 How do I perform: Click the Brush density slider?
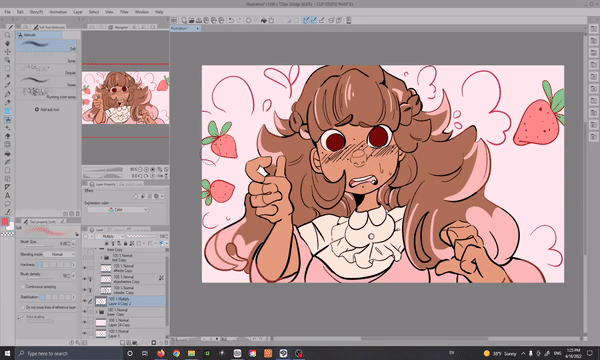click(40, 278)
